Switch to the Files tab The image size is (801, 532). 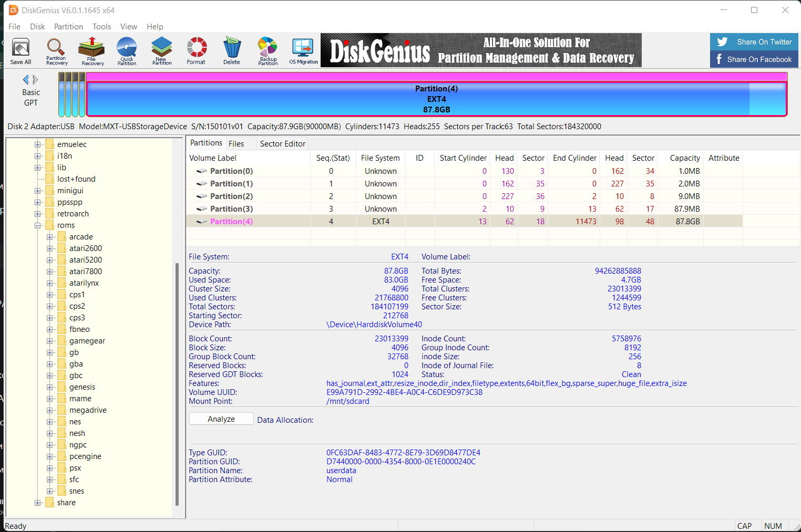click(237, 144)
